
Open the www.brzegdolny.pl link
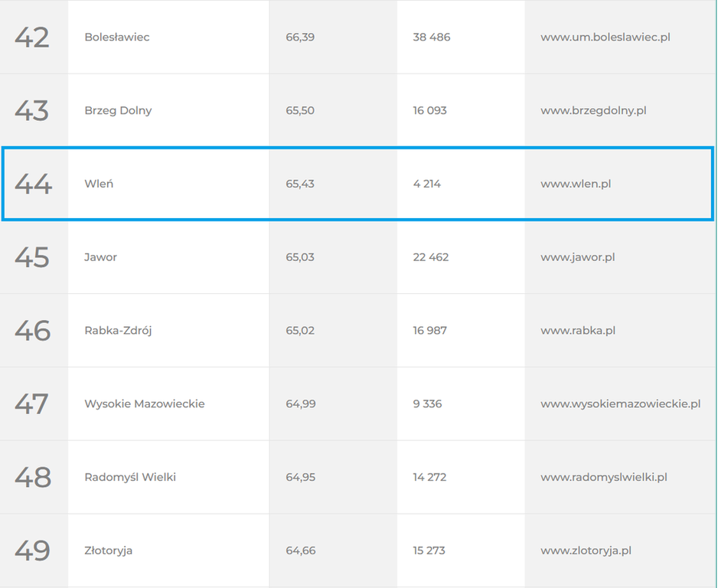point(593,110)
